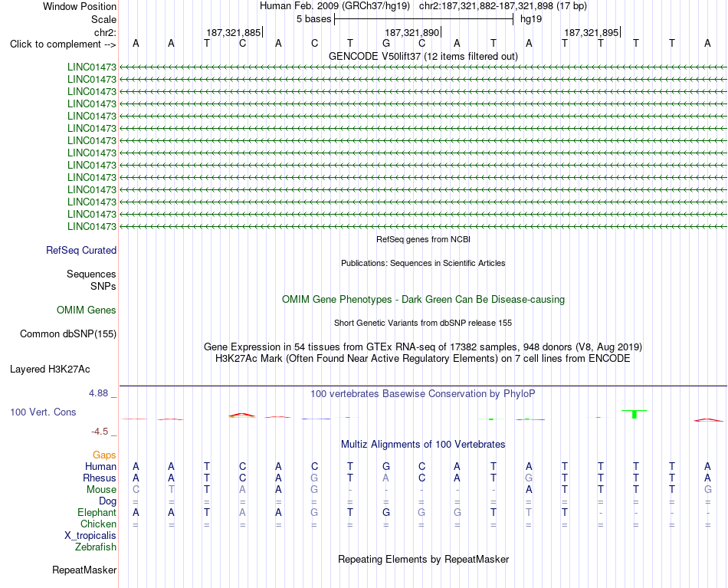This screenshot has height=588, width=728.
Task: Click the hg19 label beside the scale bar
Action: 531,19
